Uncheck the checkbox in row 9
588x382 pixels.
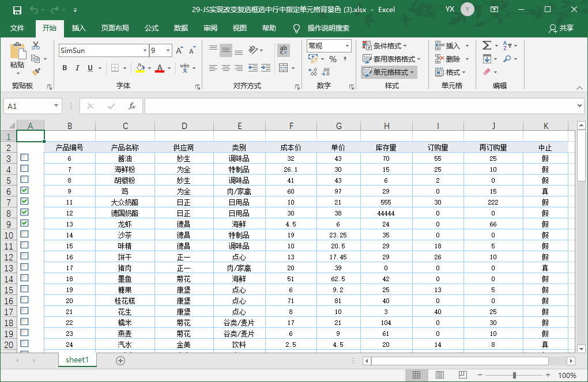click(24, 224)
